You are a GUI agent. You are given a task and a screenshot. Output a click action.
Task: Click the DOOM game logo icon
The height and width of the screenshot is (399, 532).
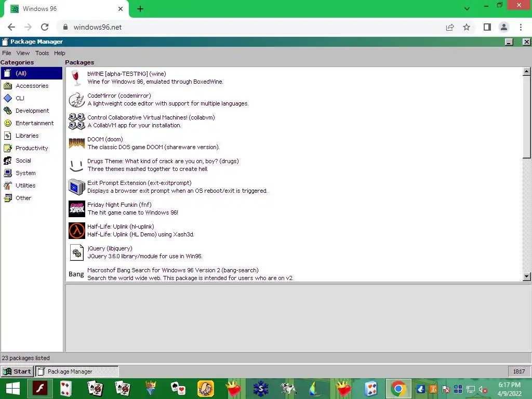(x=77, y=143)
